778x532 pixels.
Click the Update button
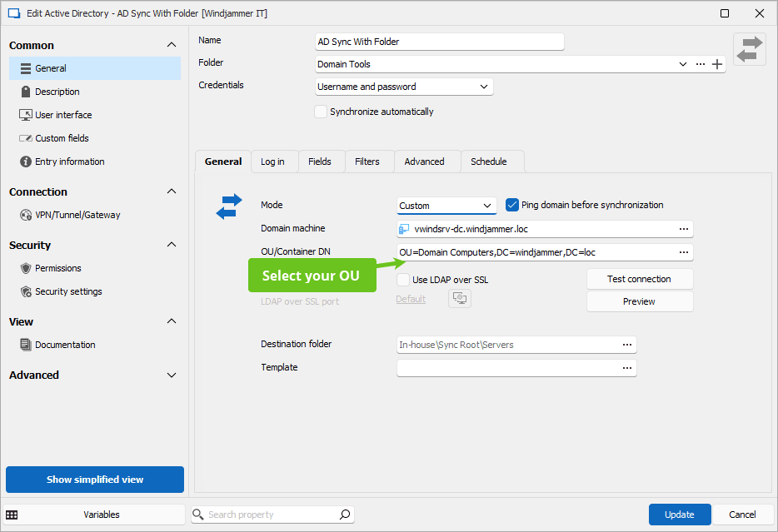pos(679,515)
